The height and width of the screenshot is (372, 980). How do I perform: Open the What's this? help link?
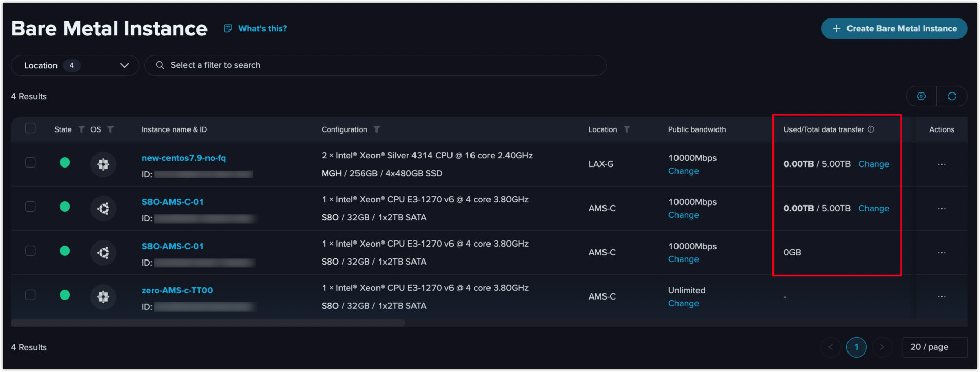coord(262,29)
